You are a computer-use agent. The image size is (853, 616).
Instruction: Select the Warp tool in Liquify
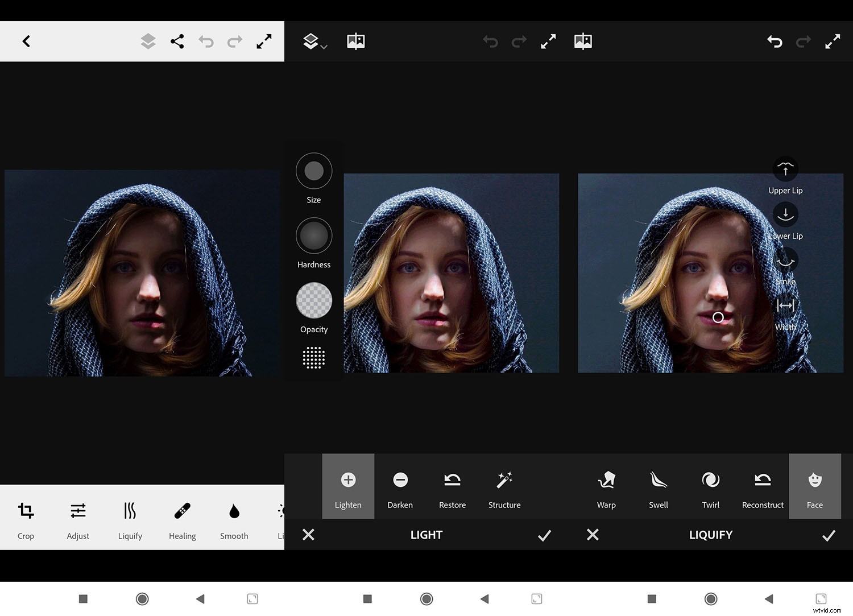point(606,486)
